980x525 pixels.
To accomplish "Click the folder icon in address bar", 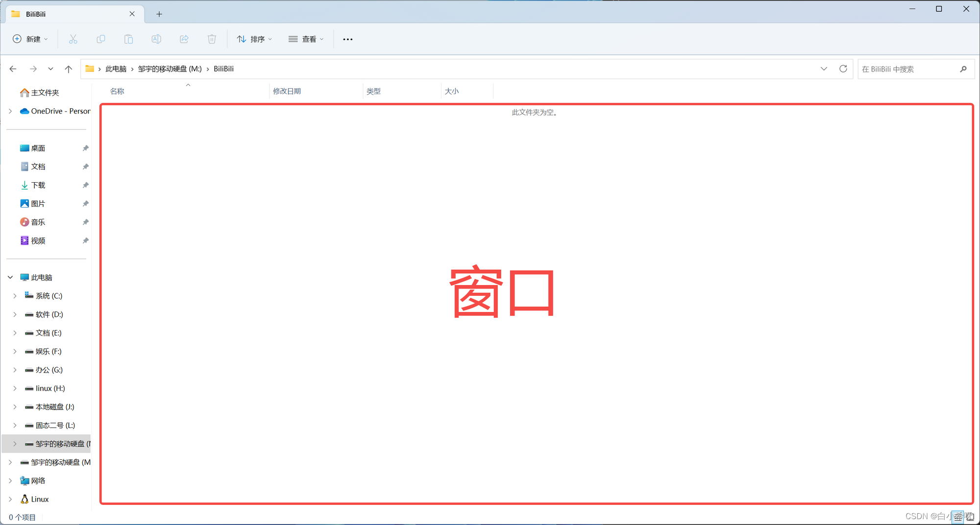I will click(90, 69).
